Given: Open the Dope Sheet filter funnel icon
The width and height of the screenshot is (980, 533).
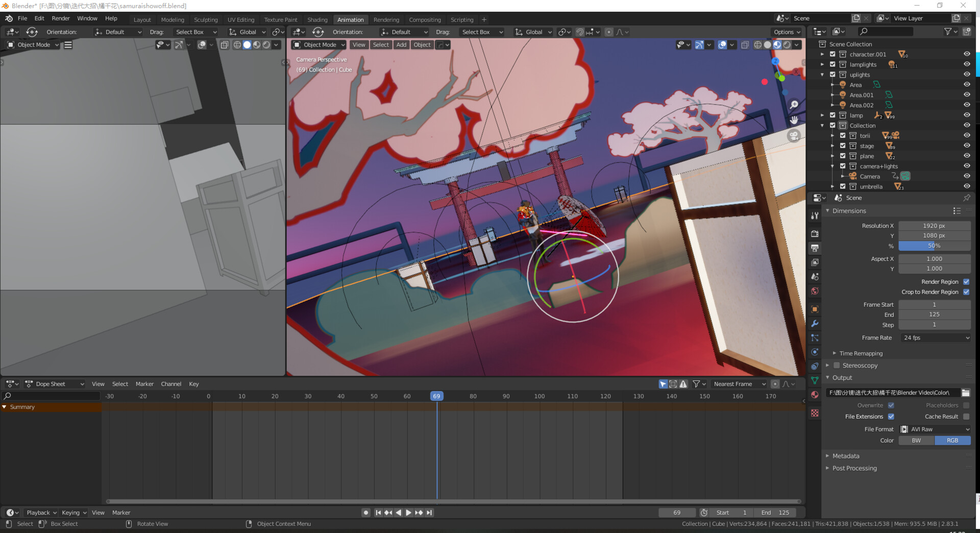Looking at the screenshot, I should point(696,384).
